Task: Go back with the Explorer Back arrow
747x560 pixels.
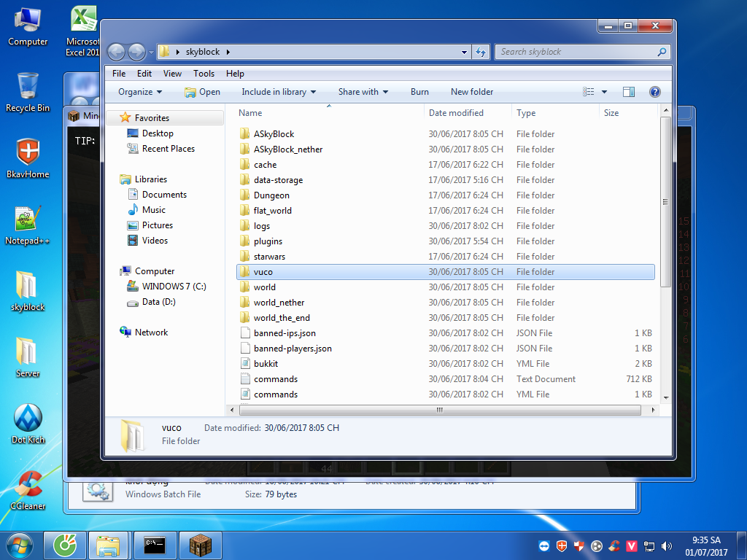Action: coord(116,52)
